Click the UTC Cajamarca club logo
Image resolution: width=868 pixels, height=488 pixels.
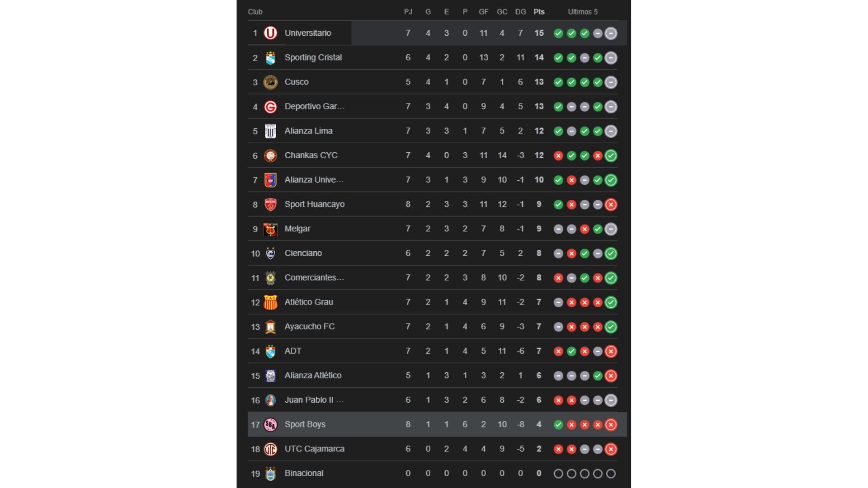coord(270,449)
